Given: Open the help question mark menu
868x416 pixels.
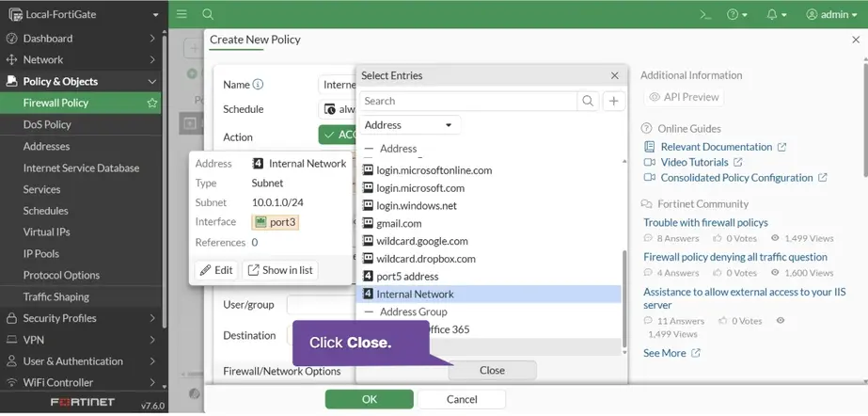Looking at the screenshot, I should [x=736, y=15].
